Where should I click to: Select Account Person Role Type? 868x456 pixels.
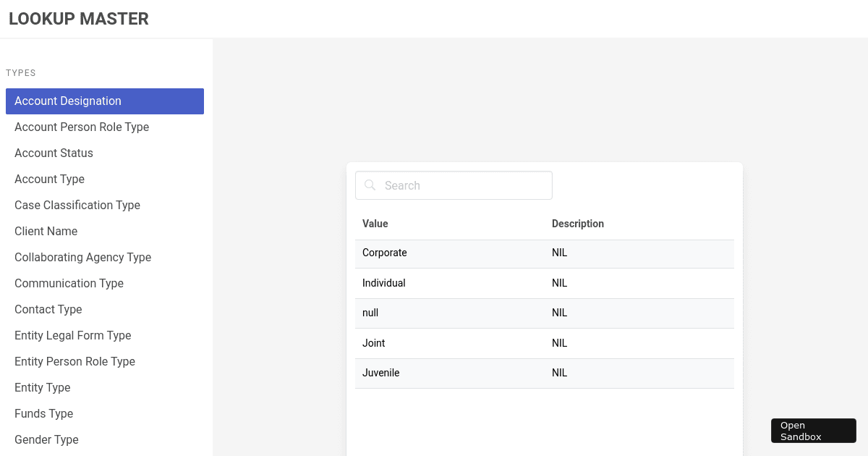click(x=82, y=127)
